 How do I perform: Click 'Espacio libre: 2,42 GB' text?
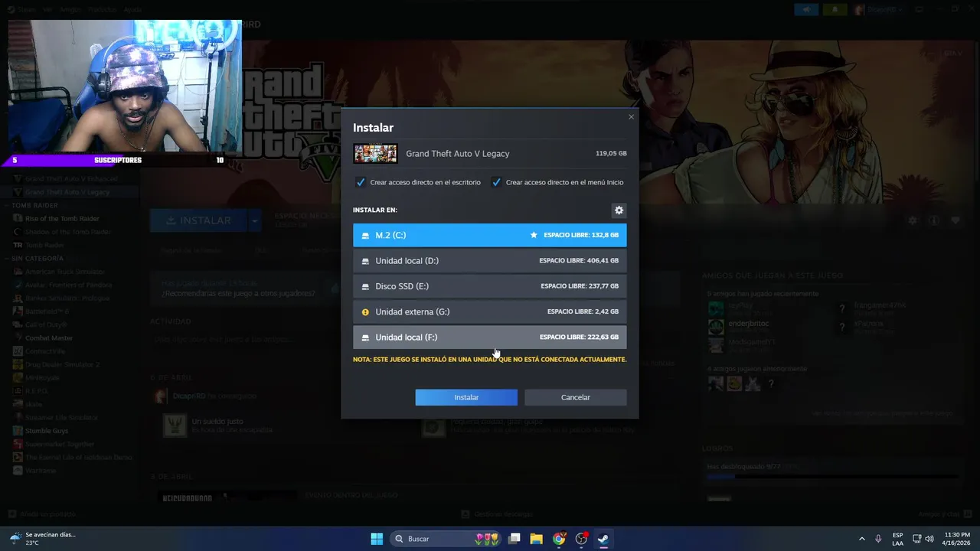(583, 312)
